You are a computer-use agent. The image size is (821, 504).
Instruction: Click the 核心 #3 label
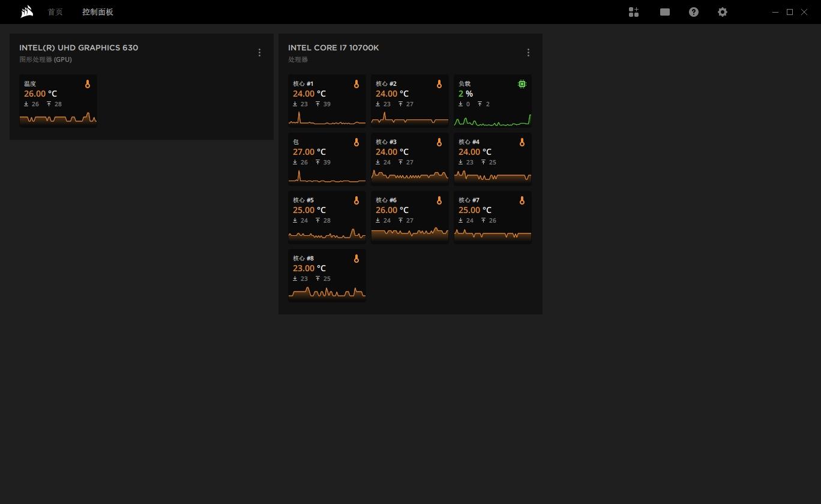[x=386, y=142]
